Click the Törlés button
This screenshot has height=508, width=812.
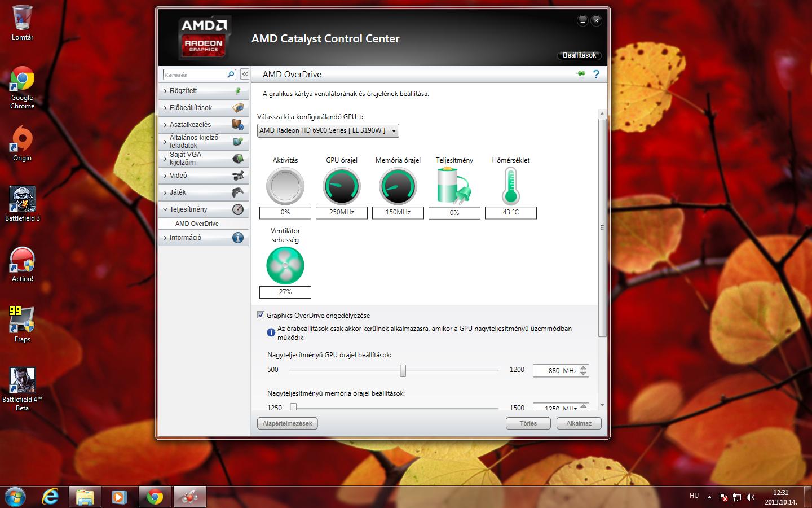[528, 423]
